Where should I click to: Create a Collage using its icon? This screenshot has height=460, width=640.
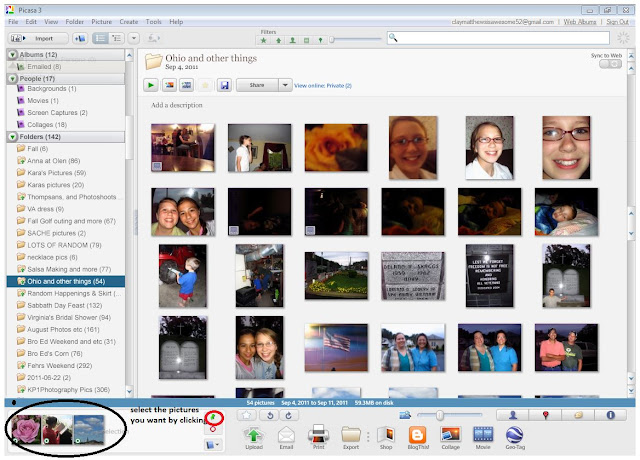pyautogui.click(x=450, y=435)
